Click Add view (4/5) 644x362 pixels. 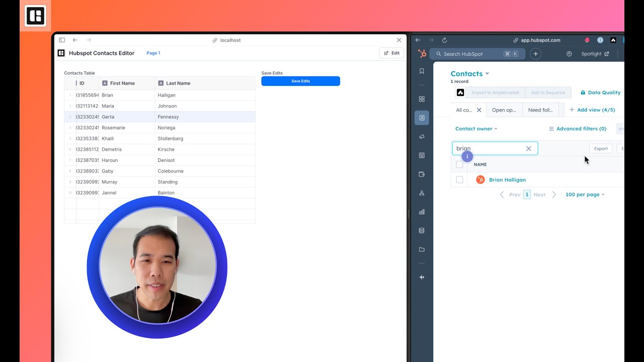tap(592, 110)
